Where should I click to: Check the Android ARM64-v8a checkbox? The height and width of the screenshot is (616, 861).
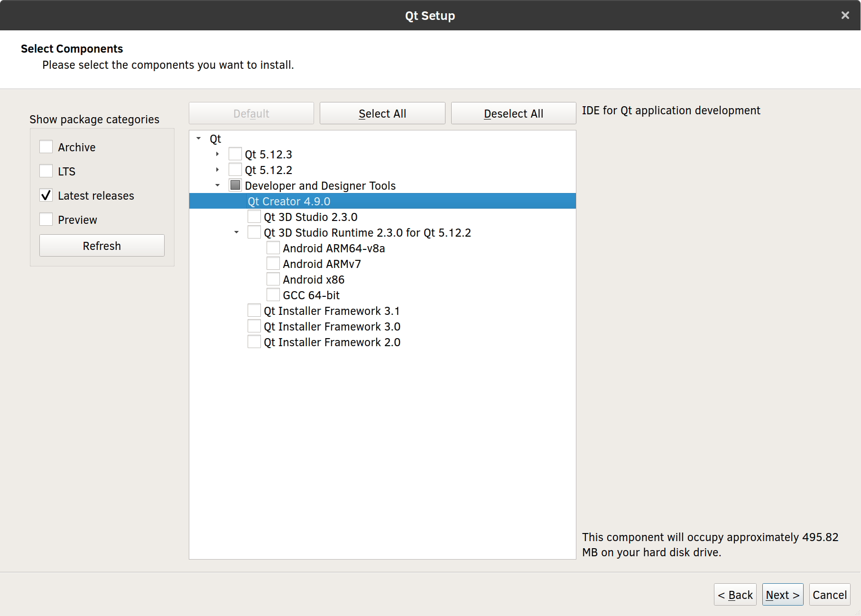point(273,247)
